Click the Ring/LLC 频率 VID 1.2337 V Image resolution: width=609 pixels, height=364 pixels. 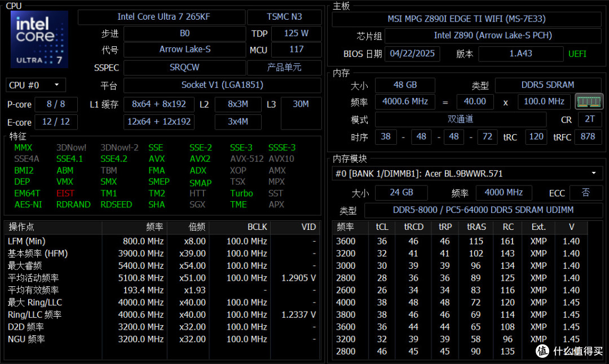pyautogui.click(x=298, y=315)
